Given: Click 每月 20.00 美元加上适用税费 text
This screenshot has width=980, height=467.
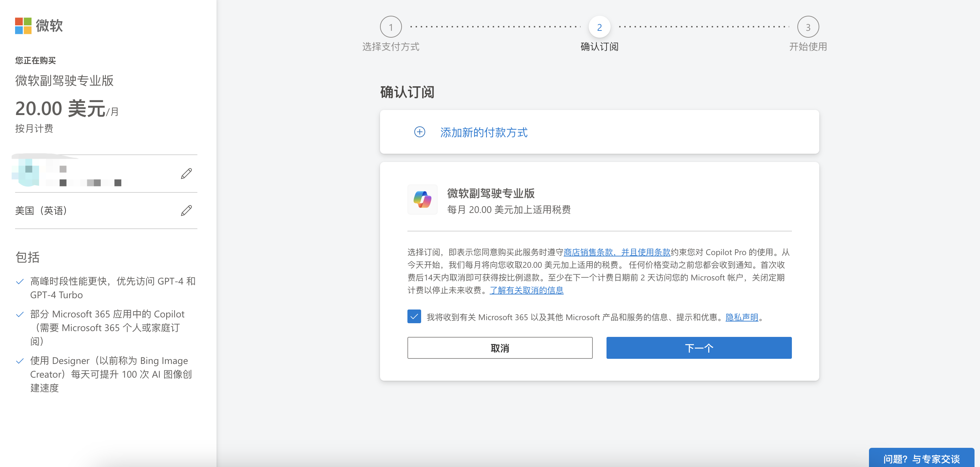Looking at the screenshot, I should [x=509, y=210].
